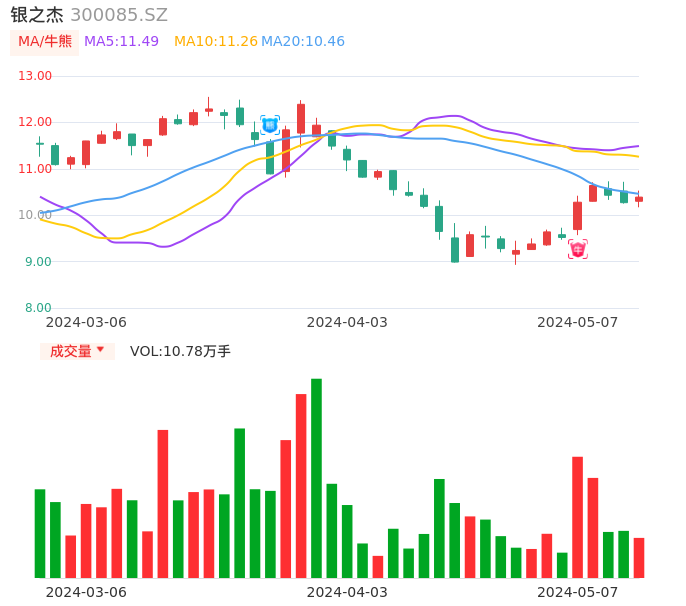This screenshot has height=606, width=686.
Task: Toggle the MA5 line legend
Action: tap(121, 42)
